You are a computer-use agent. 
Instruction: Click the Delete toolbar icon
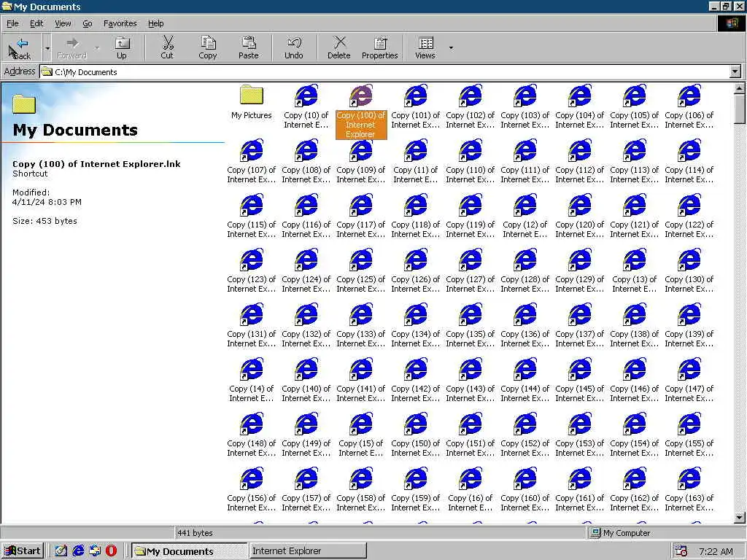pyautogui.click(x=339, y=47)
